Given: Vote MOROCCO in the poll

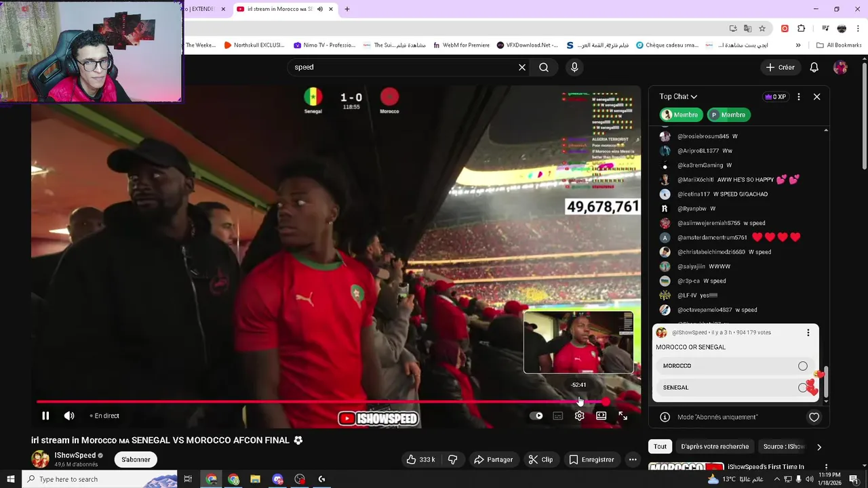Looking at the screenshot, I should [735, 366].
